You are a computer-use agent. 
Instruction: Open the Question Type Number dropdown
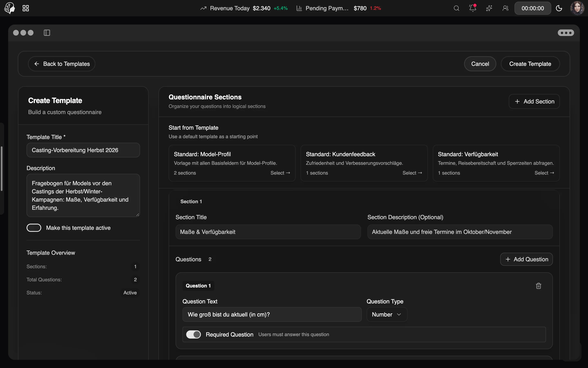387,314
